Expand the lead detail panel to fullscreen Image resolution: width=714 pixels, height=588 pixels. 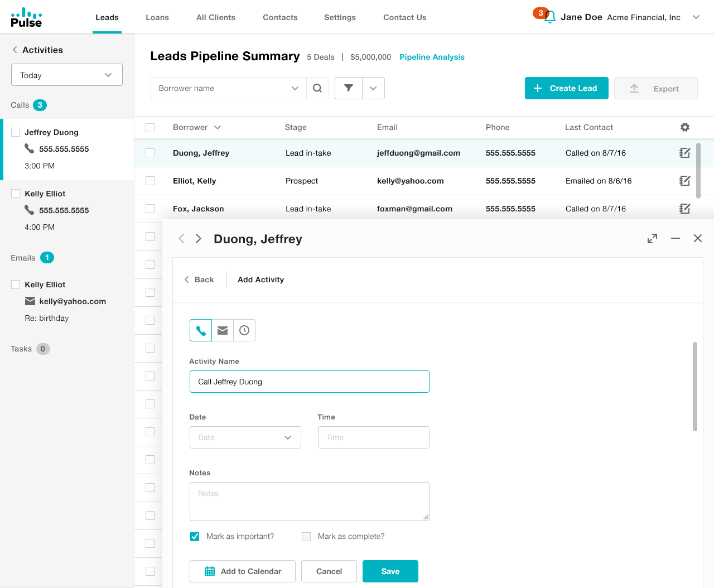[652, 239]
